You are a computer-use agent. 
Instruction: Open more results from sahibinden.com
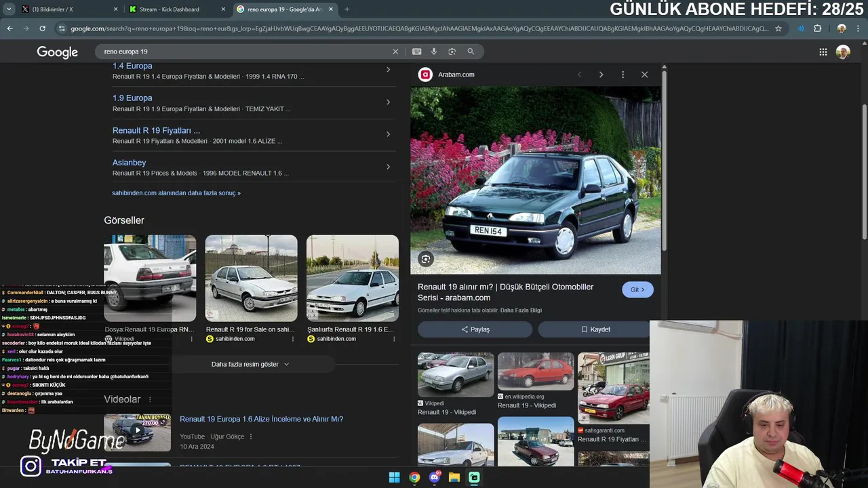(x=176, y=193)
